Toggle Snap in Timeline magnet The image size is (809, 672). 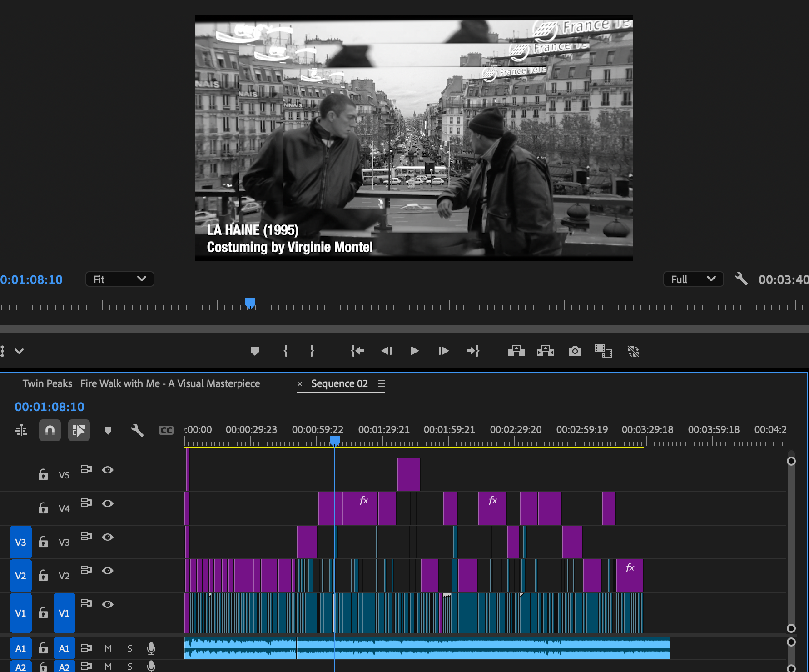click(50, 430)
